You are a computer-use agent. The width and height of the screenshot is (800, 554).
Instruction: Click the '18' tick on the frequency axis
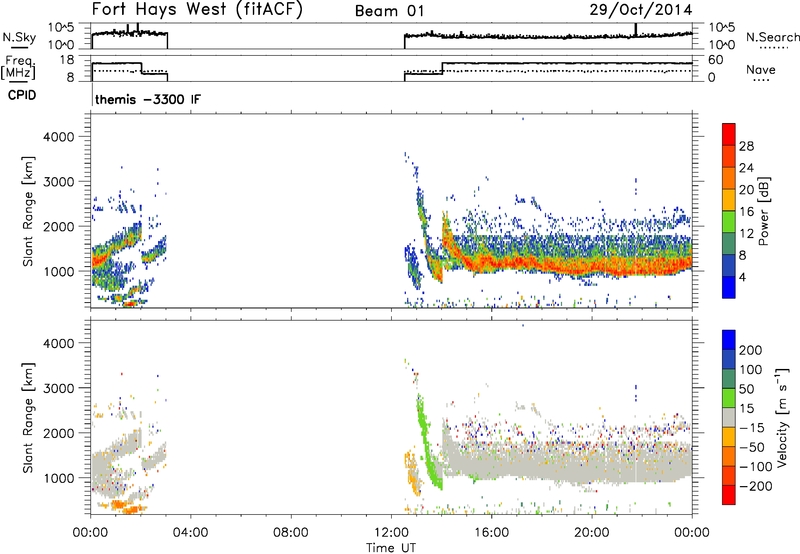pyautogui.click(x=66, y=60)
